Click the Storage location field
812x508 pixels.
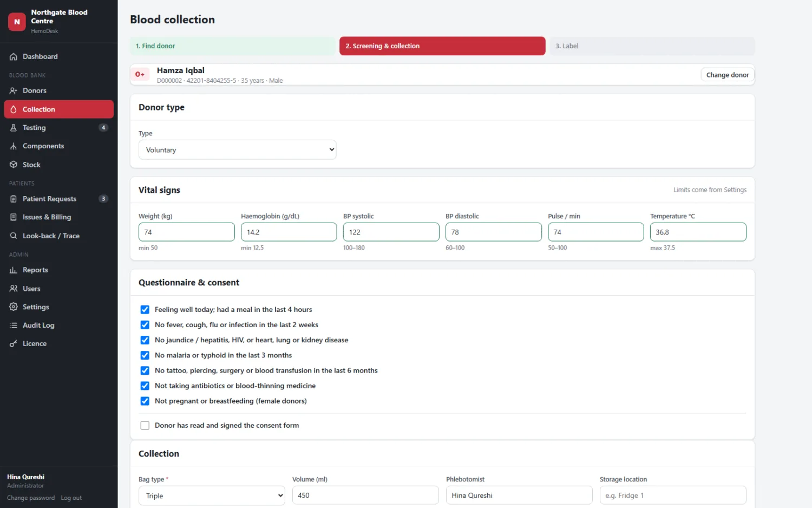point(673,496)
